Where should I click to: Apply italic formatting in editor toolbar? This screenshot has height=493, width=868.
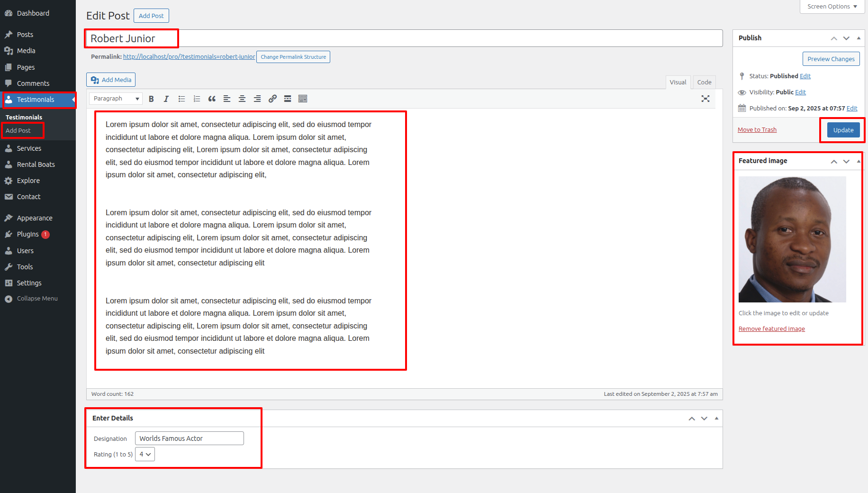coord(166,99)
